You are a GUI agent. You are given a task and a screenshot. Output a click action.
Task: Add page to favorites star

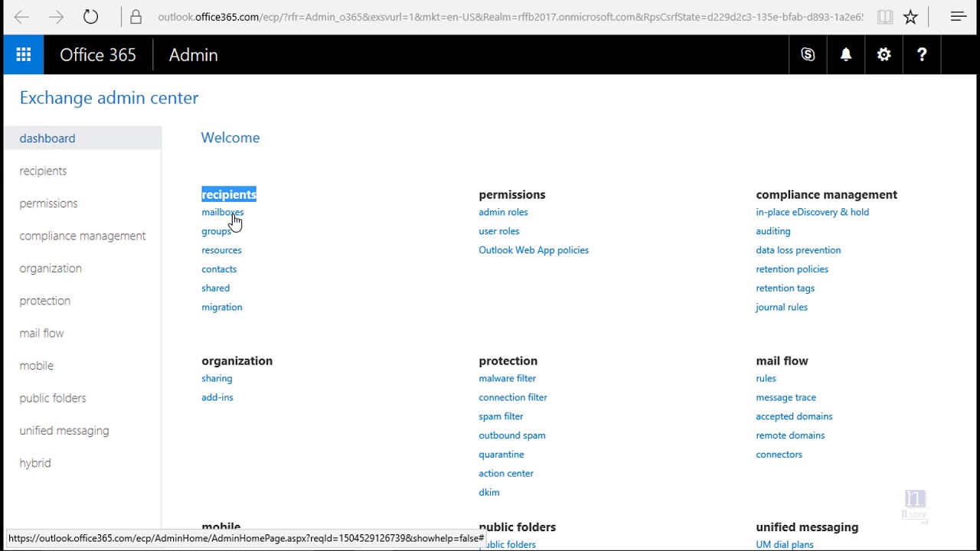click(x=910, y=17)
